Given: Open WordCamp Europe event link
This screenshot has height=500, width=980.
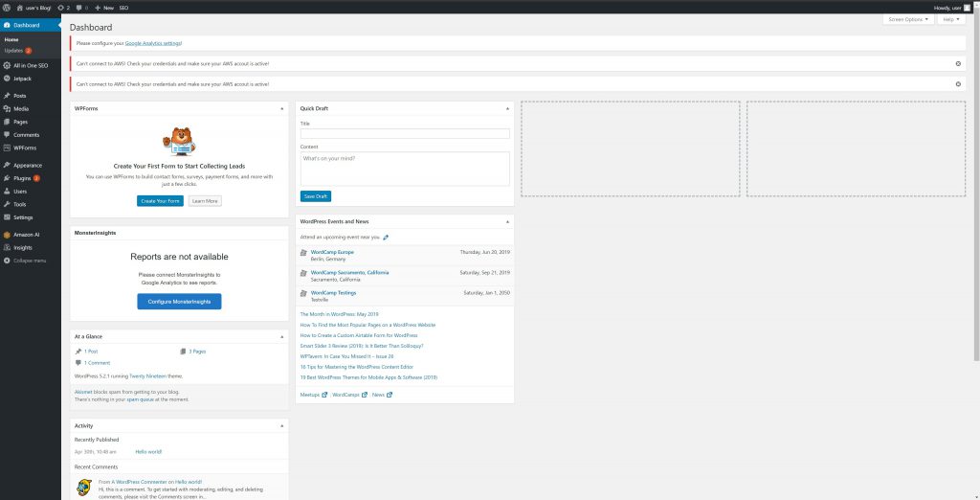Looking at the screenshot, I should point(332,252).
